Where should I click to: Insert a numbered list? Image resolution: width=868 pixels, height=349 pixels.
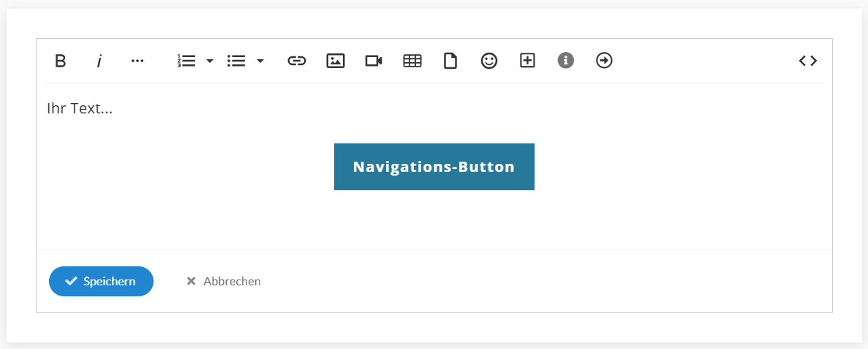click(186, 61)
